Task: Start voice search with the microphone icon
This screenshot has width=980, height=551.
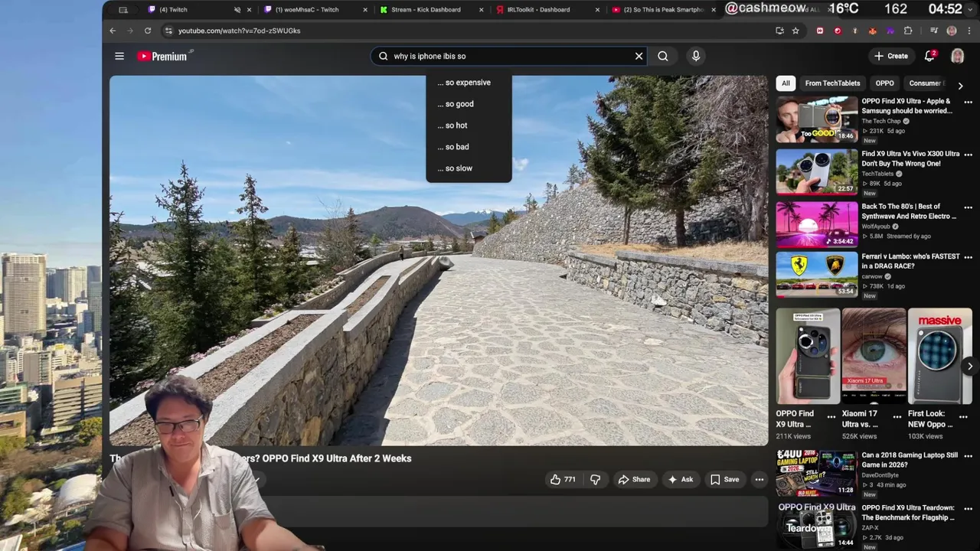Action: tap(696, 56)
